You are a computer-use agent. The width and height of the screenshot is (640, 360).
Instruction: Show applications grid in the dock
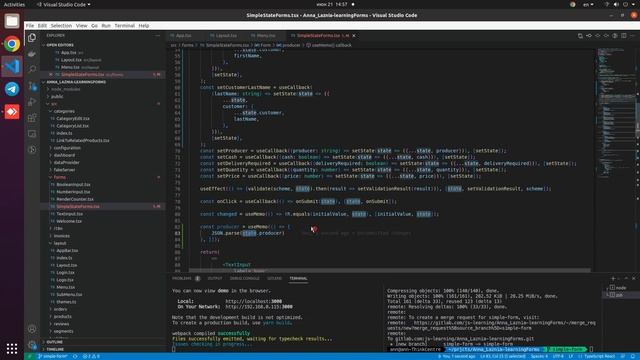click(x=12, y=348)
